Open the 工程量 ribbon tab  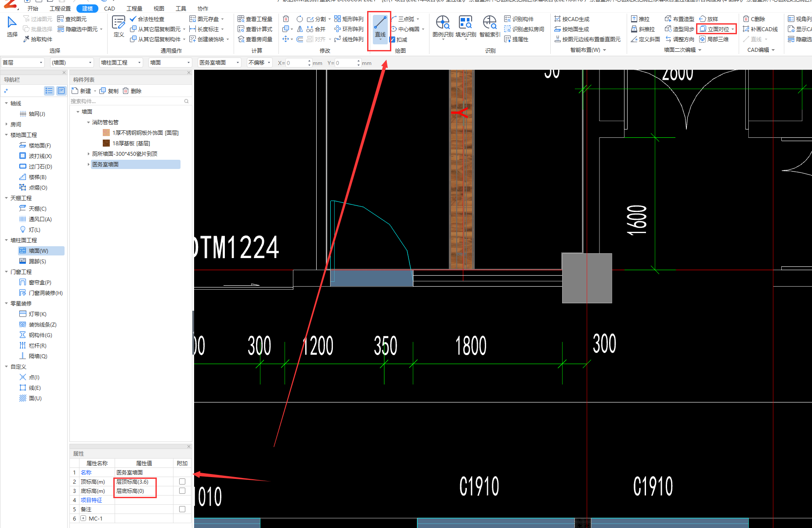click(134, 8)
